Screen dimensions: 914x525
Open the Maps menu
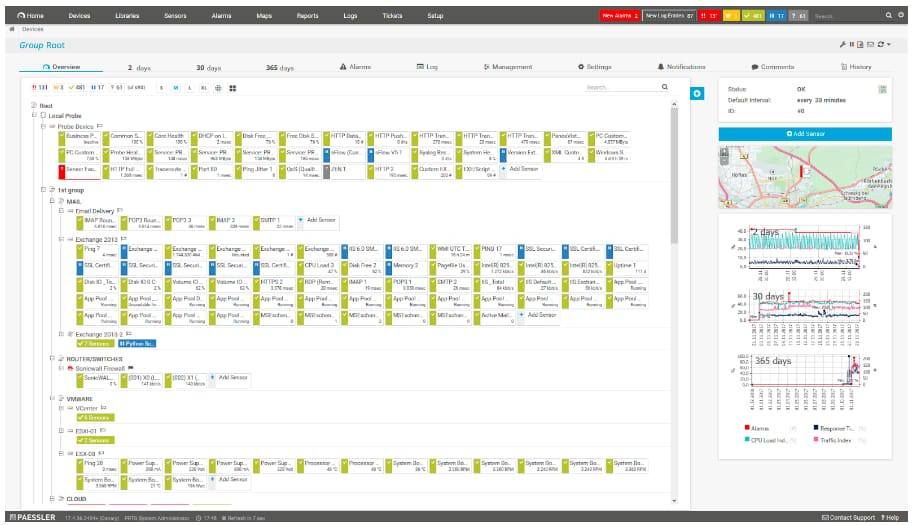point(264,16)
